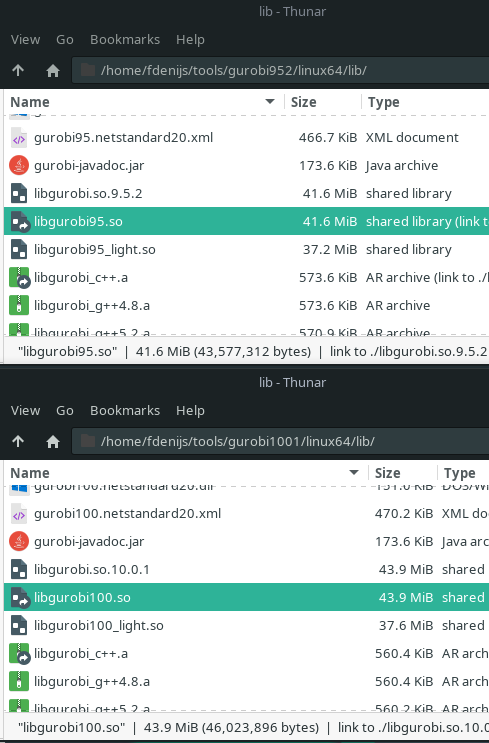
Task: Click parent folder arrow in gurobi952 window
Action: click(18, 71)
